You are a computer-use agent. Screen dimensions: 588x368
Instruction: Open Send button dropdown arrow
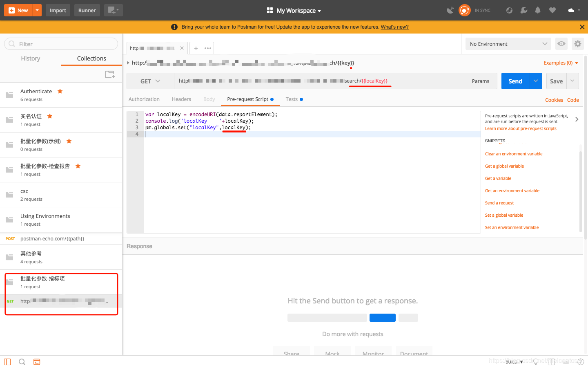pyautogui.click(x=536, y=81)
